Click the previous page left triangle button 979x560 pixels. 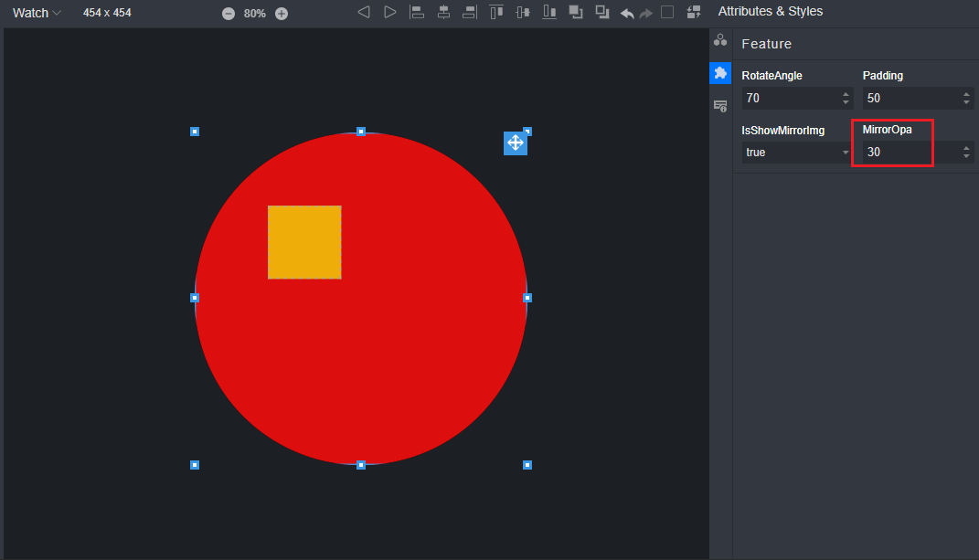tap(364, 12)
